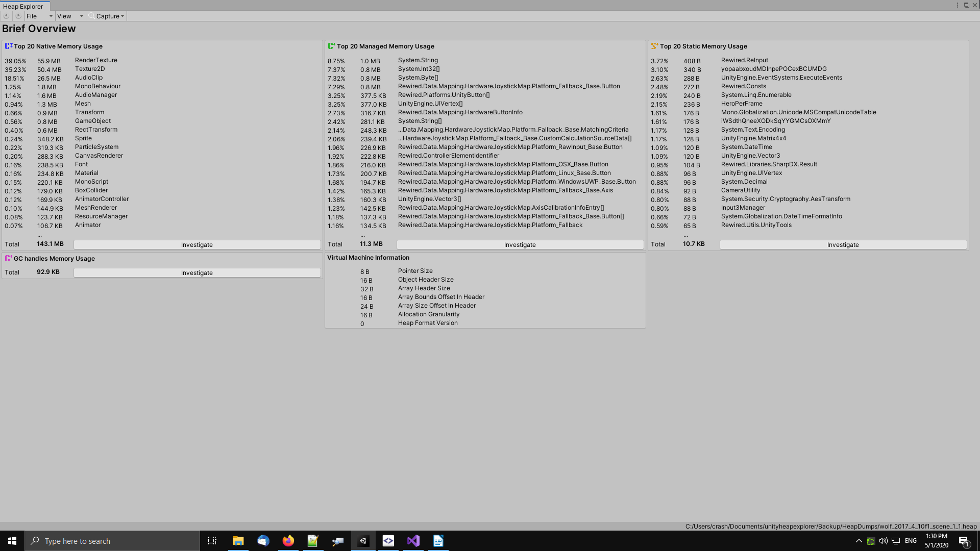Investigate static memory usage
This screenshot has height=551, width=980.
843,245
